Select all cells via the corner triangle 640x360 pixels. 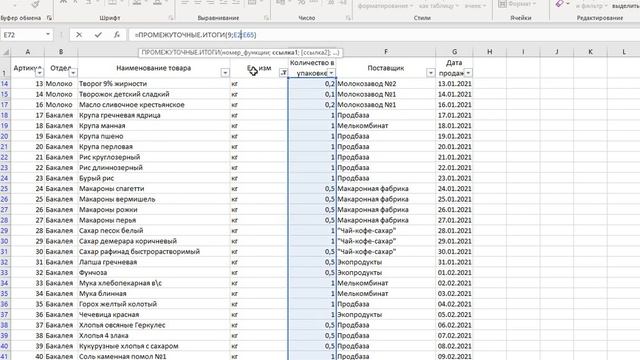[6, 52]
